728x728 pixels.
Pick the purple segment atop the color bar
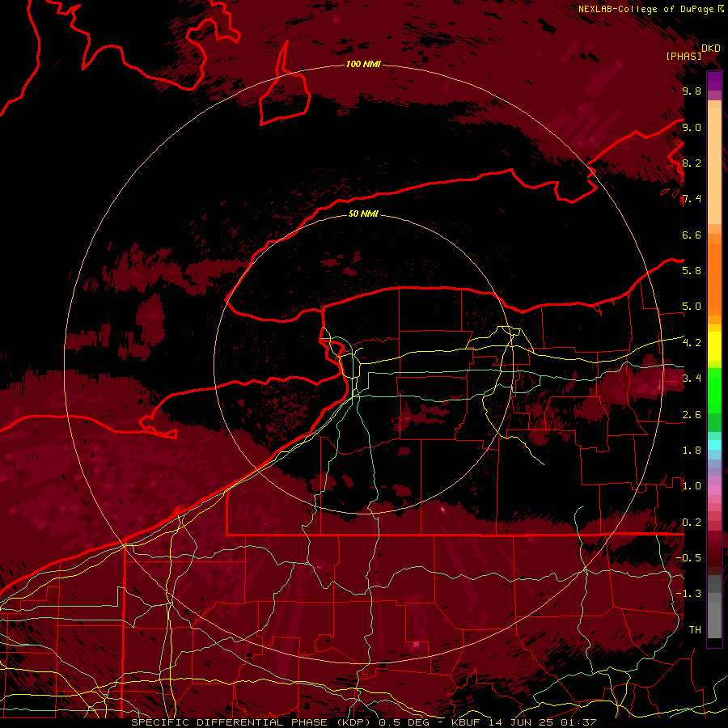(714, 81)
